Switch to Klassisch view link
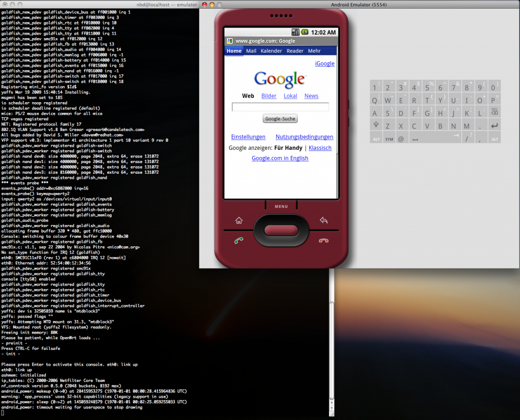Image resolution: width=520 pixels, height=420 pixels. [320, 148]
